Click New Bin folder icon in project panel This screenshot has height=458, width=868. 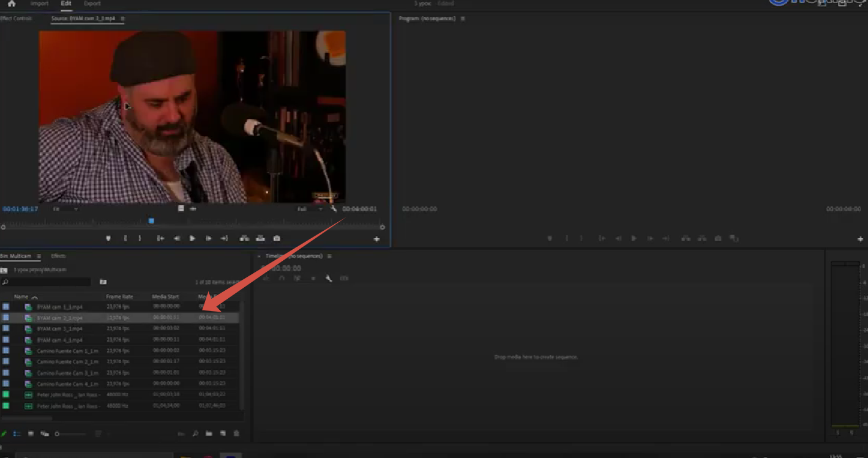(209, 434)
